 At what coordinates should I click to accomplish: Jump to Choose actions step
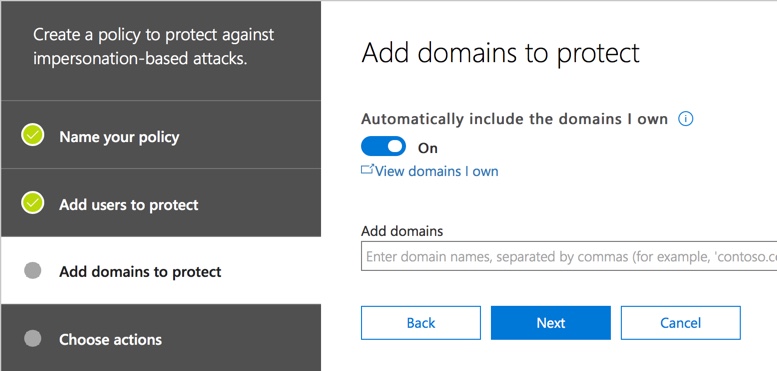coord(161,338)
